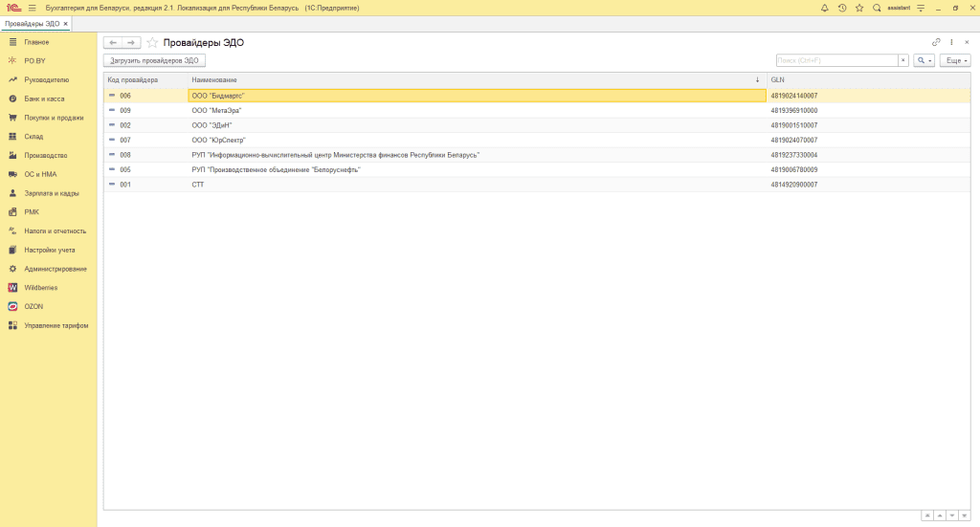This screenshot has width=980, height=527.
Task: Expand the Еще dropdown menu
Action: pyautogui.click(x=954, y=60)
